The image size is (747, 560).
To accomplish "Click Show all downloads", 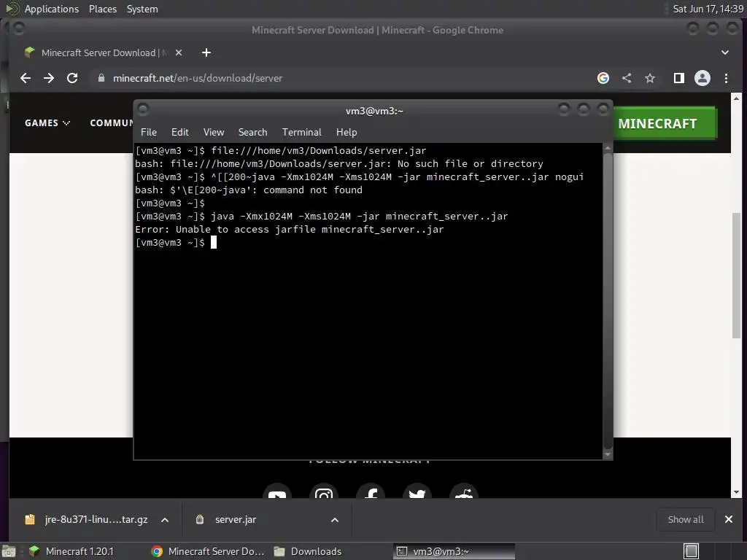I will click(686, 519).
